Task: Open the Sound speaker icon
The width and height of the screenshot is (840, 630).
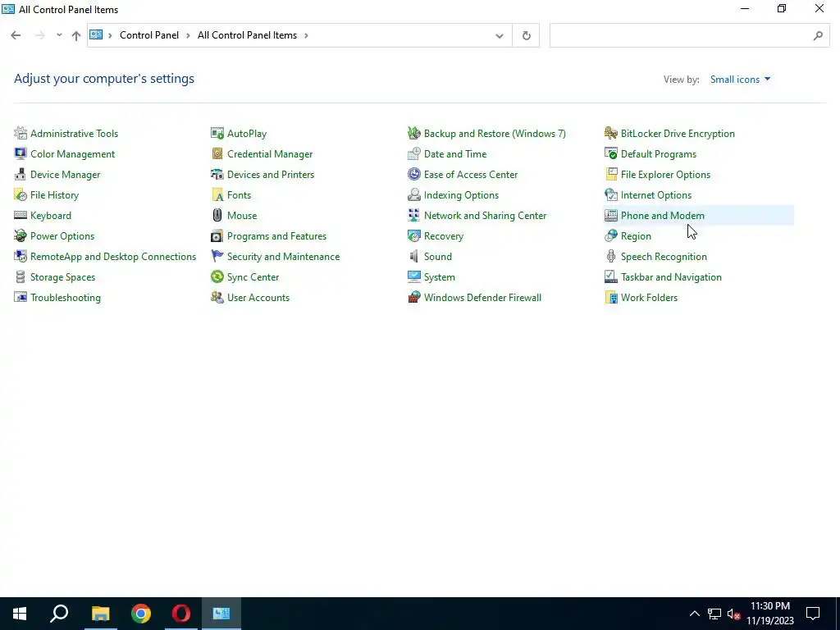Action: (x=413, y=256)
